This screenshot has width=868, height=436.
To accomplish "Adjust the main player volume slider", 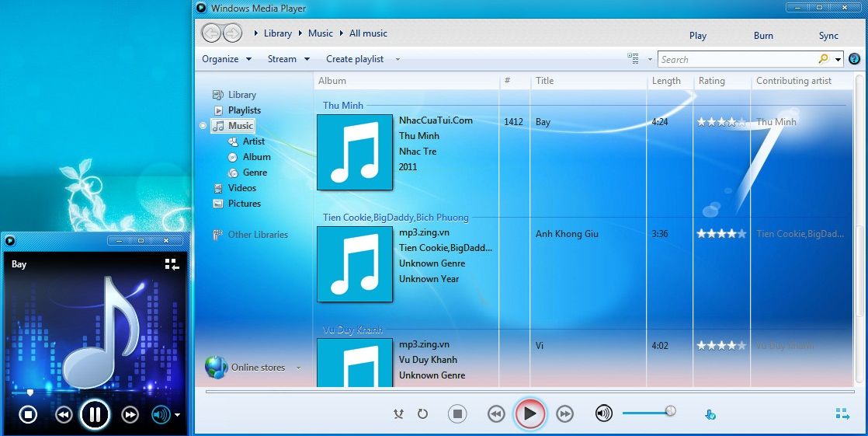I will tap(649, 412).
